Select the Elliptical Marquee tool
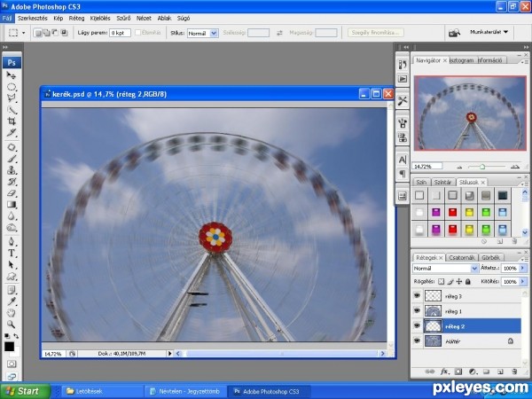This screenshot has height=399, width=532. 12,87
